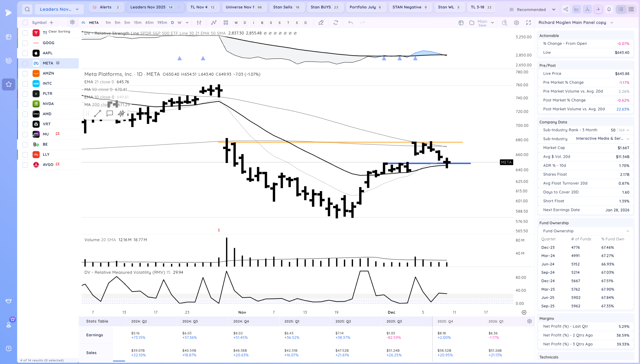Tick the GOOG row checkbox
Viewport: 640px width, 364px height.
[25, 43]
